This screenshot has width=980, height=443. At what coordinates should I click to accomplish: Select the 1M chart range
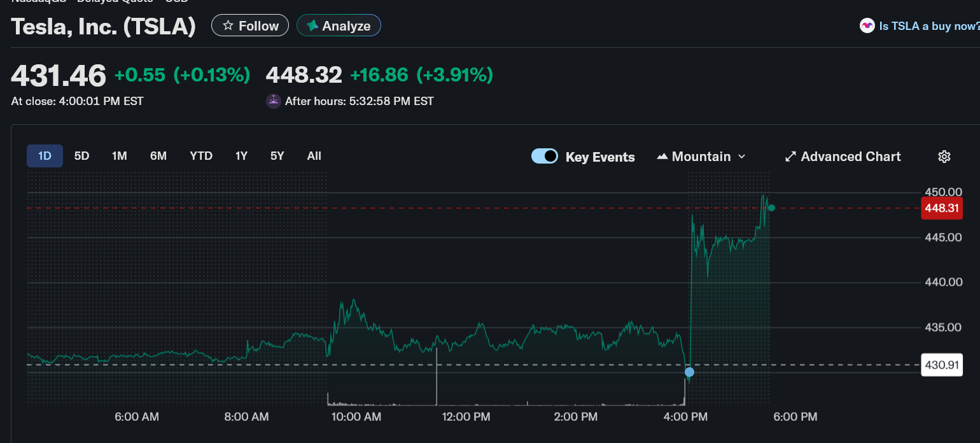[120, 156]
